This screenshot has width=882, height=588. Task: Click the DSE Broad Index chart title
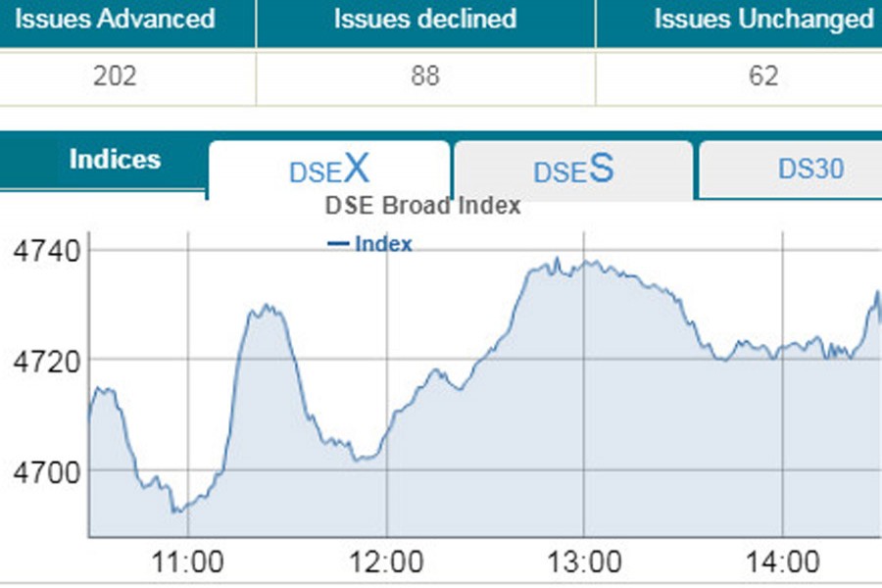[x=422, y=207]
